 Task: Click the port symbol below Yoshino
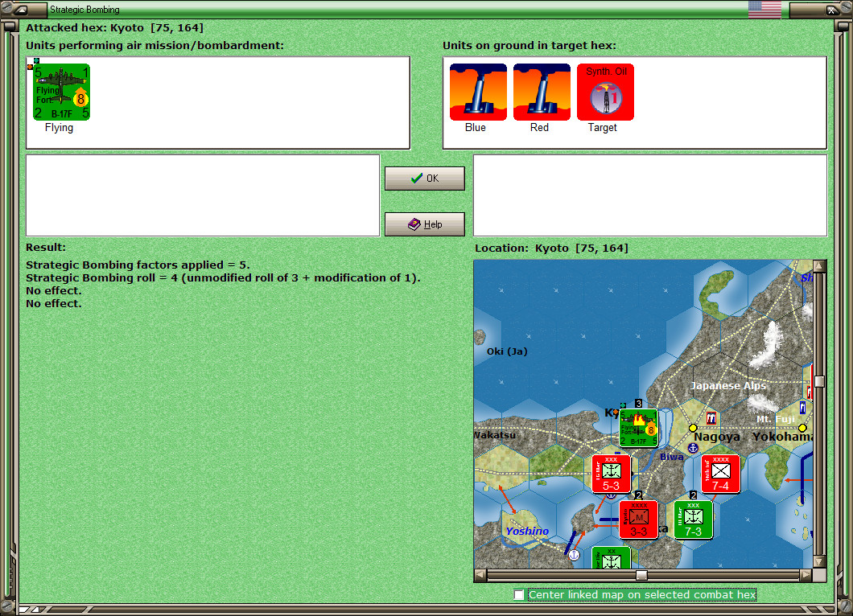point(574,555)
